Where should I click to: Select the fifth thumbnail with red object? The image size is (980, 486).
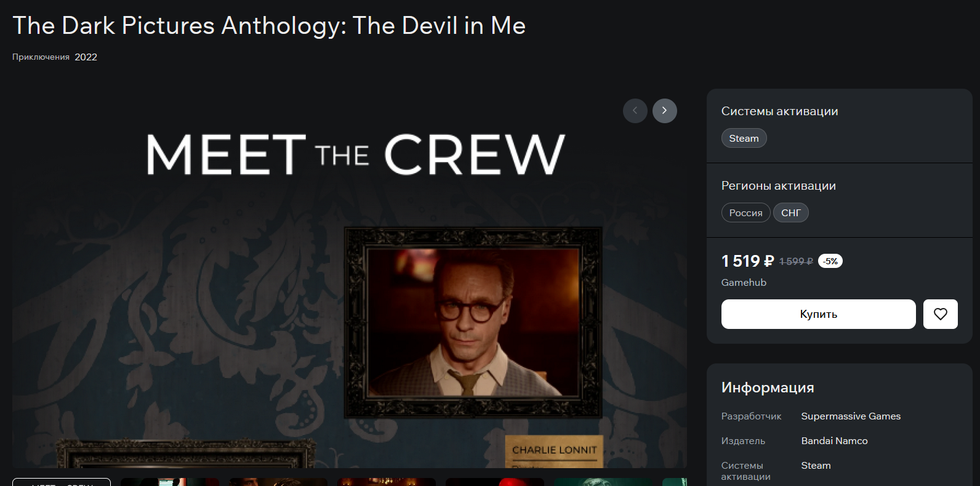[495, 482]
